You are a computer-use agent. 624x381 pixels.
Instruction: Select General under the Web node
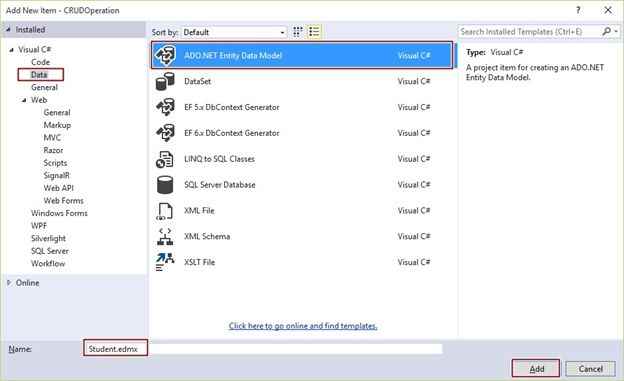[57, 113]
